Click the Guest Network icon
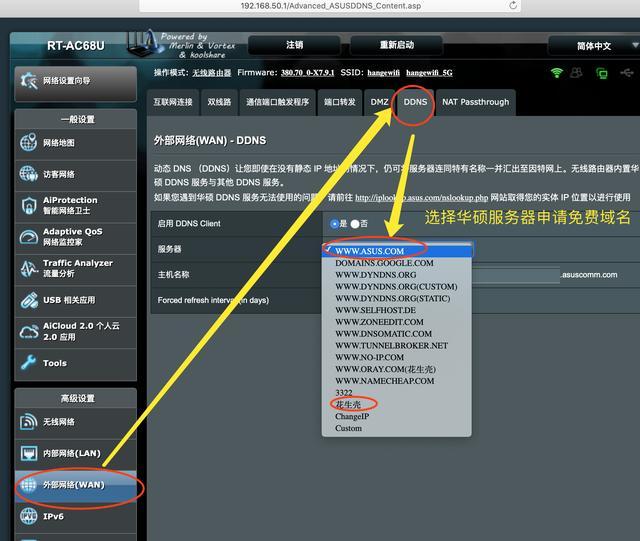 (x=29, y=174)
